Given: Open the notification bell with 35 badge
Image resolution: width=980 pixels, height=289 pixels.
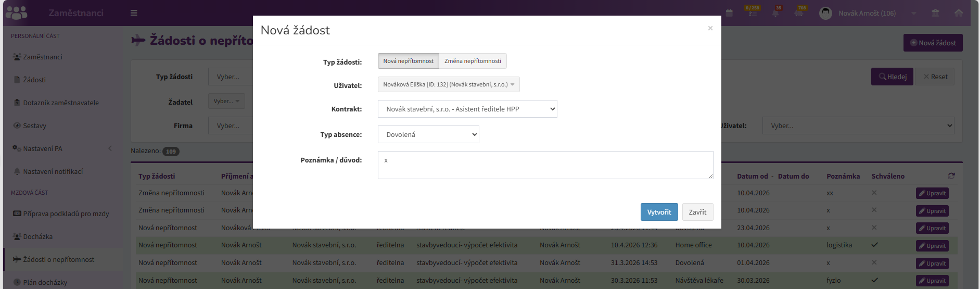Looking at the screenshot, I should point(775,12).
